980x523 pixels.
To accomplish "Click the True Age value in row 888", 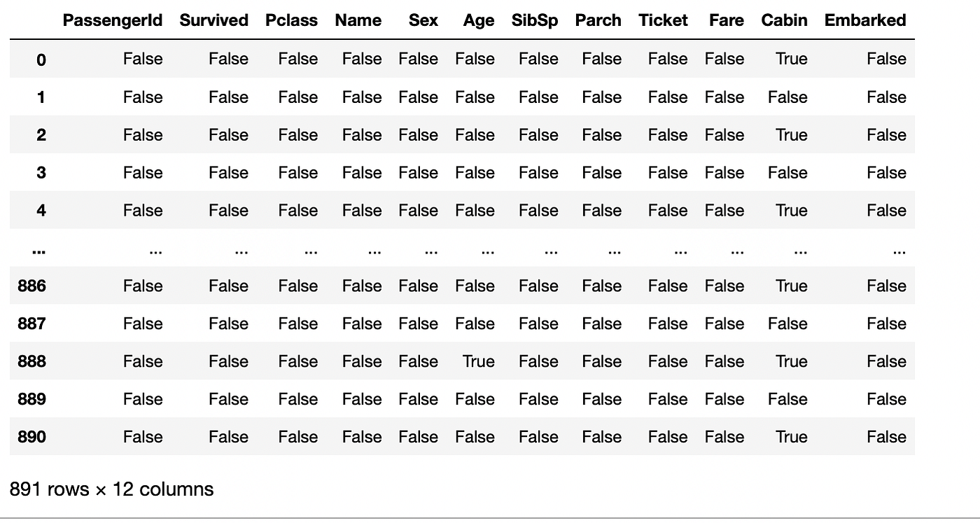I will [x=478, y=361].
